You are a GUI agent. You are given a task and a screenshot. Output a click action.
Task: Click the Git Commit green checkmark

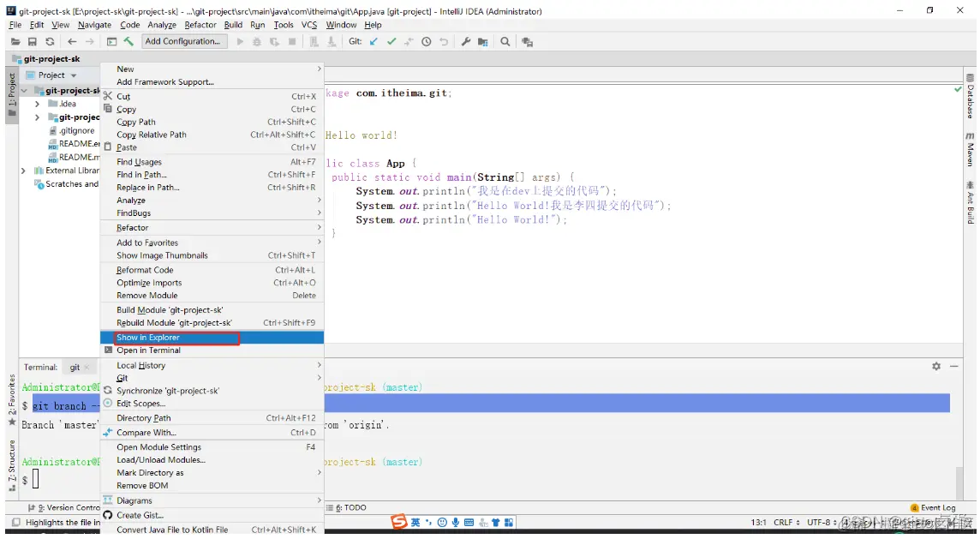click(x=391, y=42)
